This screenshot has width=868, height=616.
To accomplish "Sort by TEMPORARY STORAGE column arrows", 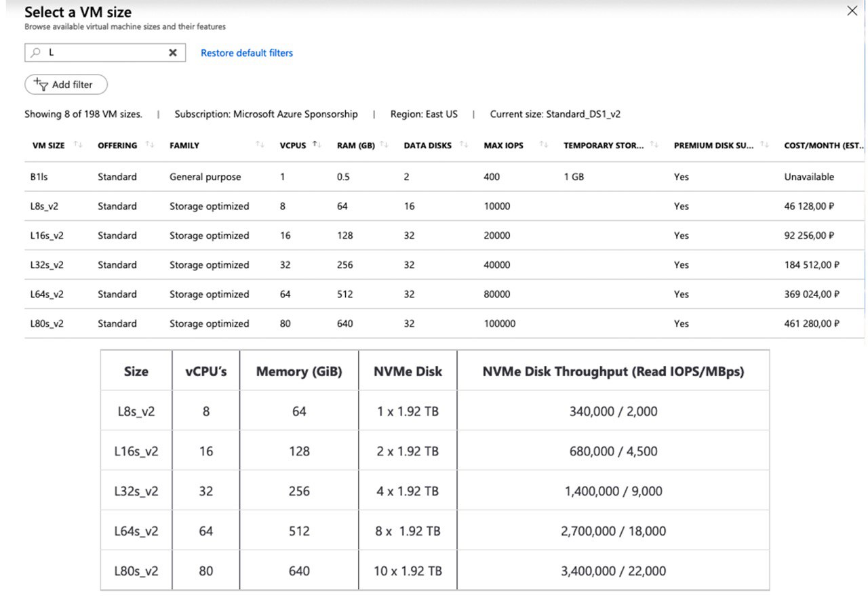I will 654,145.
